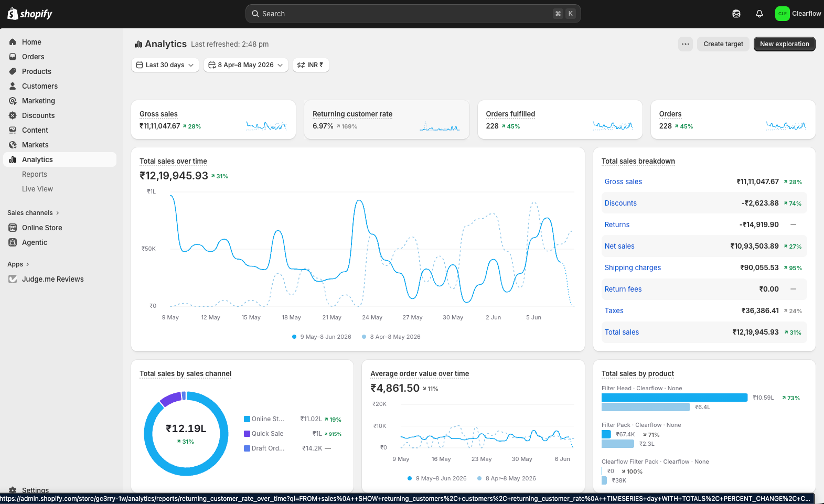Click the Settings gear icon

(13, 490)
